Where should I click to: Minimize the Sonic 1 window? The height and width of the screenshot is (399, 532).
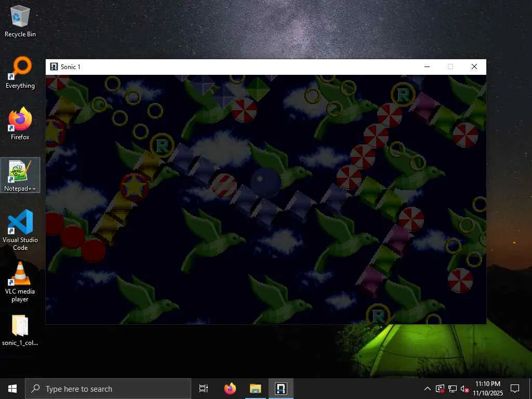(x=427, y=67)
